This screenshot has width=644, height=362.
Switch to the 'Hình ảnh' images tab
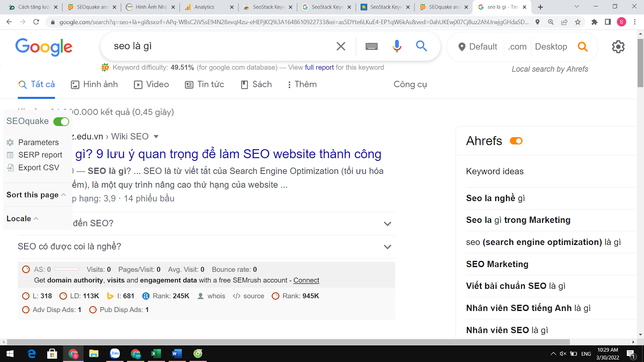click(x=95, y=84)
